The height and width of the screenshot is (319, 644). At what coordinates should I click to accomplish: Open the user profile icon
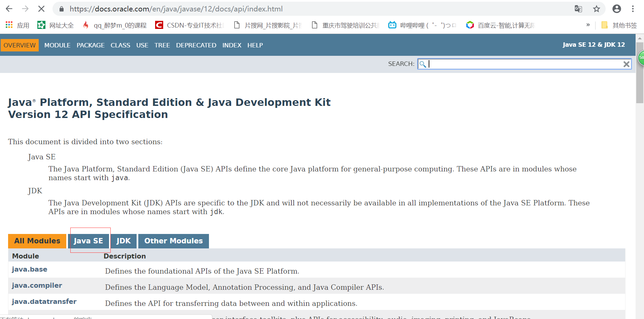pos(616,9)
